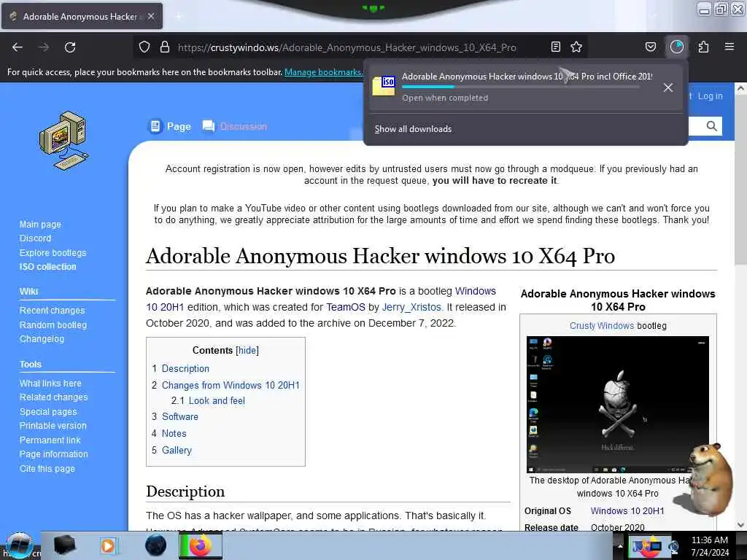The height and width of the screenshot is (560, 747).
Task: Open Related changes tool link
Action: click(x=53, y=397)
